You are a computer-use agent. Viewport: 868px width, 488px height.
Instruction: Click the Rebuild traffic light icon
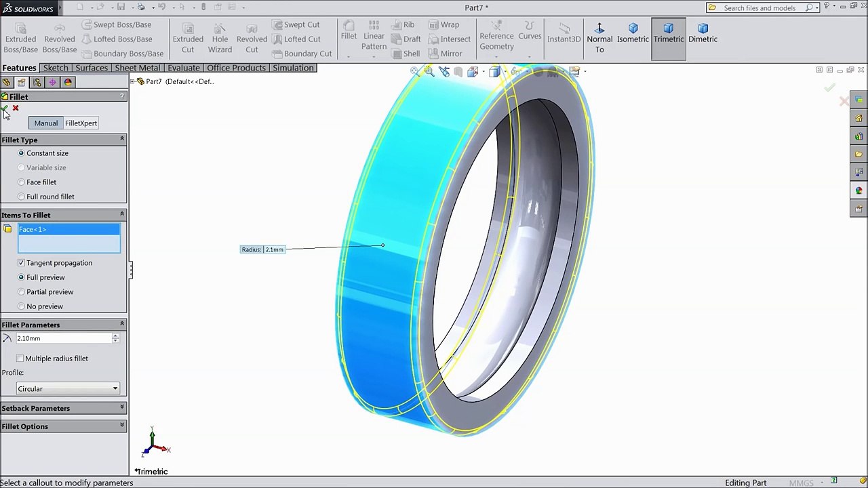(x=203, y=7)
